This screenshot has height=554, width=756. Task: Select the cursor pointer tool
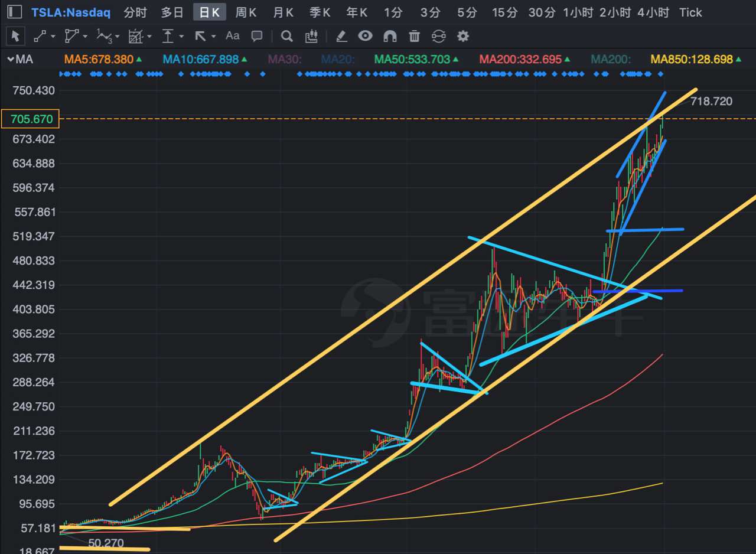pyautogui.click(x=15, y=36)
